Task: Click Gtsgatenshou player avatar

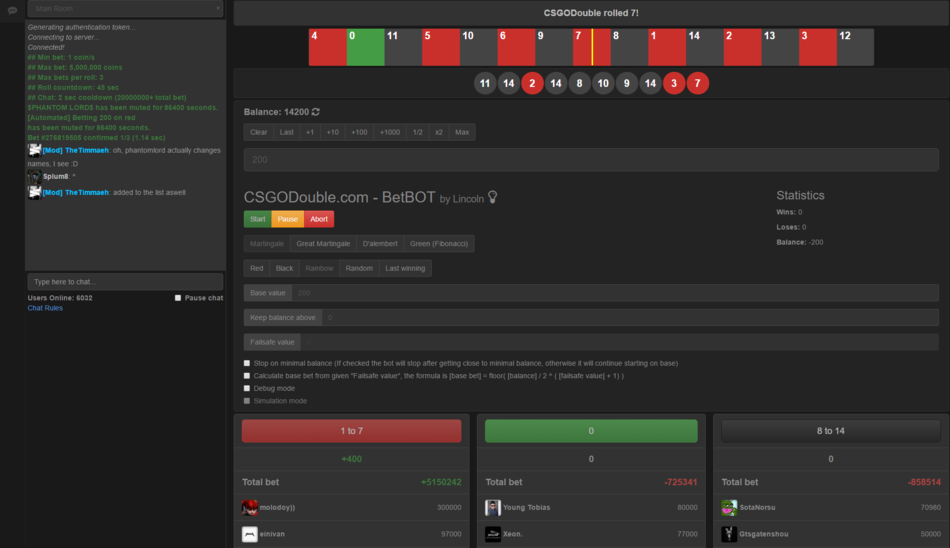Action: (729, 534)
